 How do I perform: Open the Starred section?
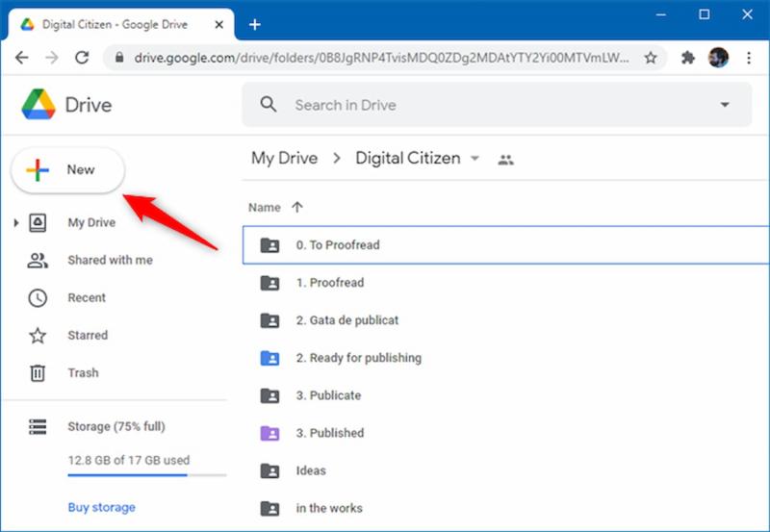coord(88,335)
